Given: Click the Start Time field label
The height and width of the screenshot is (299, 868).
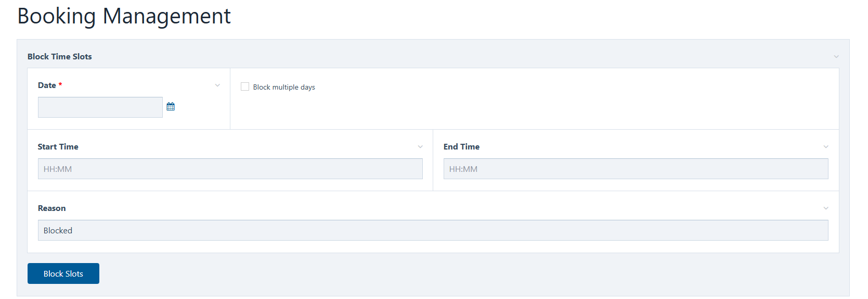Looking at the screenshot, I should coord(58,147).
